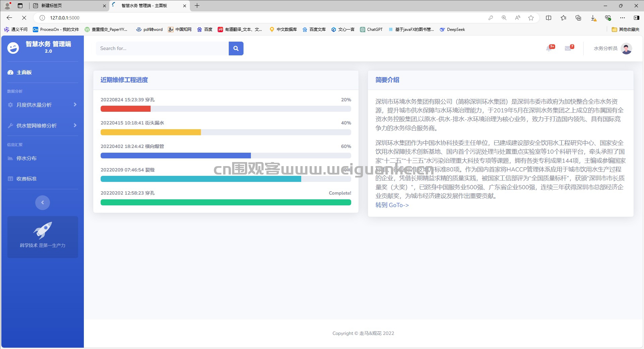Open the downloads icon in browser toolbar

point(593,18)
